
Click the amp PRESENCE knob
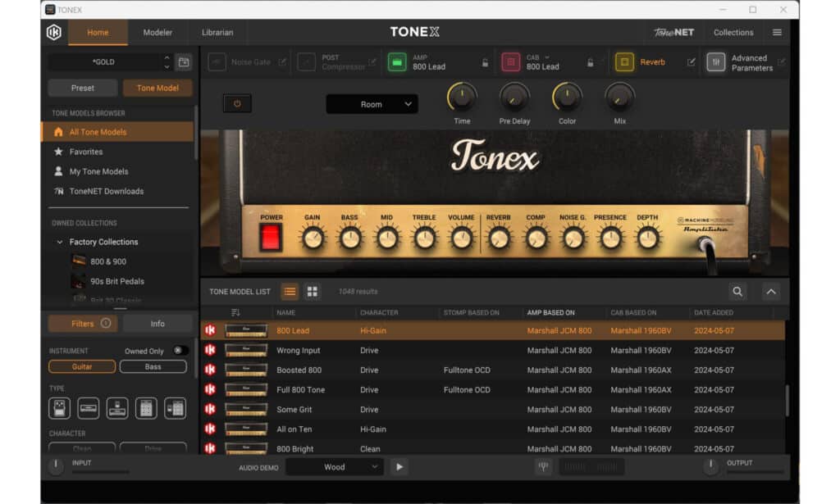[610, 238]
